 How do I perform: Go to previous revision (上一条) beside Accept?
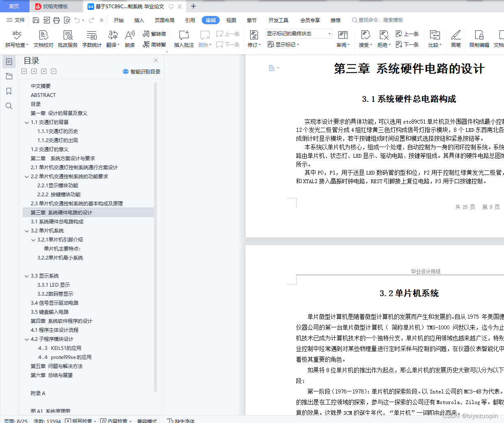point(407,34)
